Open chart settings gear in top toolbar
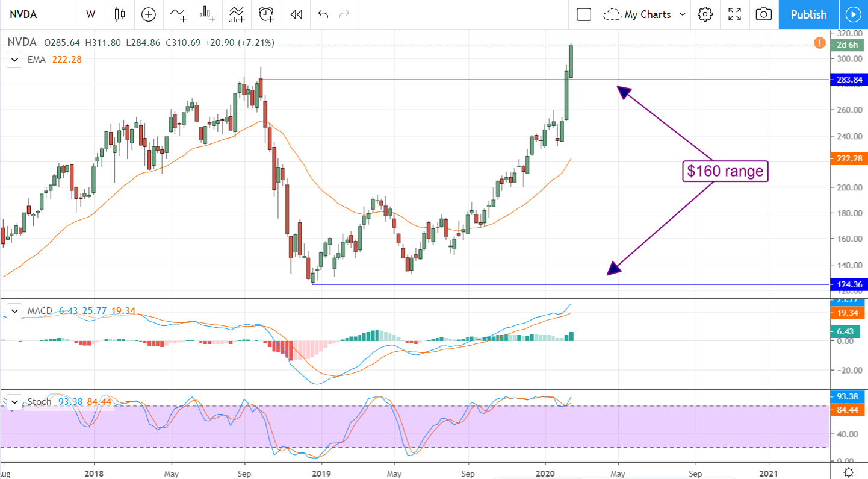 point(705,14)
